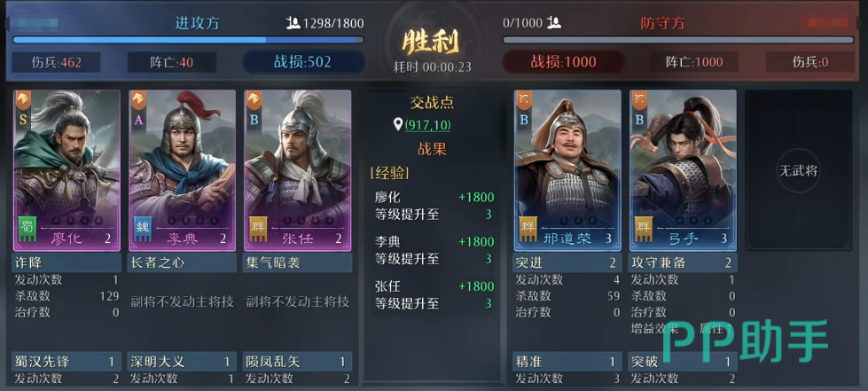This screenshot has height=391, width=868.
Task: View the 攻守兼备 skill entry
Action: [683, 262]
